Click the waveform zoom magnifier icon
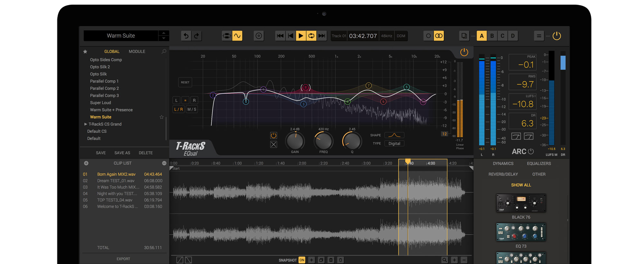The image size is (644, 264). click(x=444, y=260)
